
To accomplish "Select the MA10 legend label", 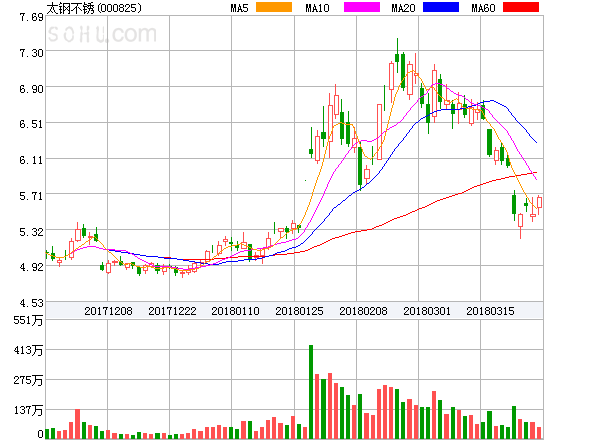I will [x=319, y=8].
